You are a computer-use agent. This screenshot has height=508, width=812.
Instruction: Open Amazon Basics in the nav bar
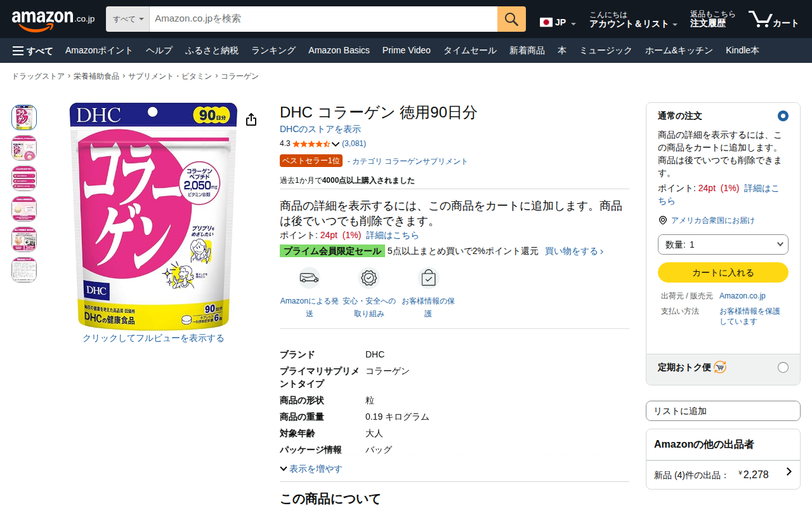point(339,51)
